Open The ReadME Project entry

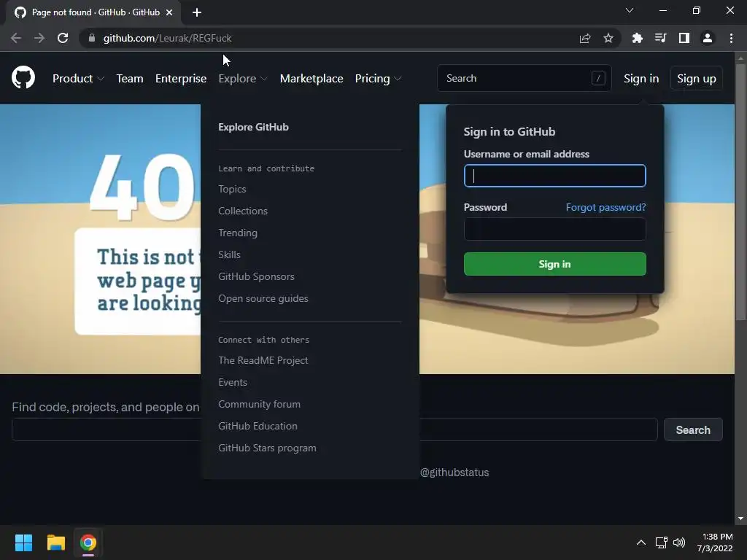263,360
